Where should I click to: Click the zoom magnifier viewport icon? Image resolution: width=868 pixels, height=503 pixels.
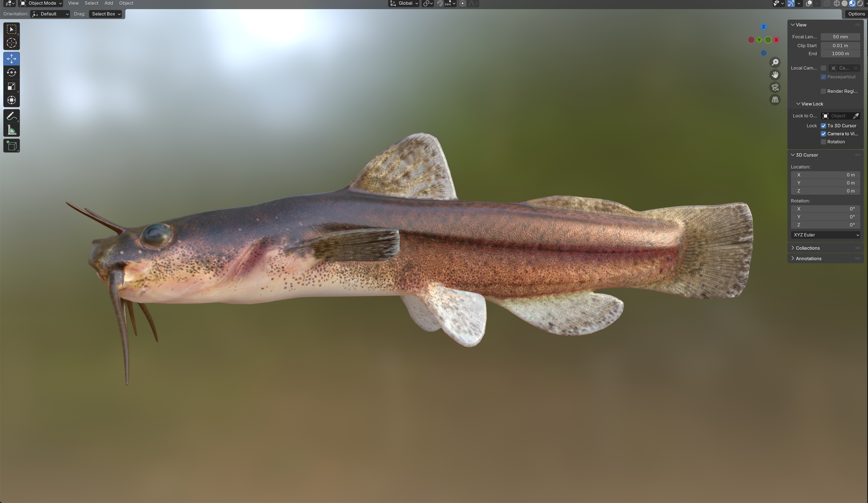[775, 62]
